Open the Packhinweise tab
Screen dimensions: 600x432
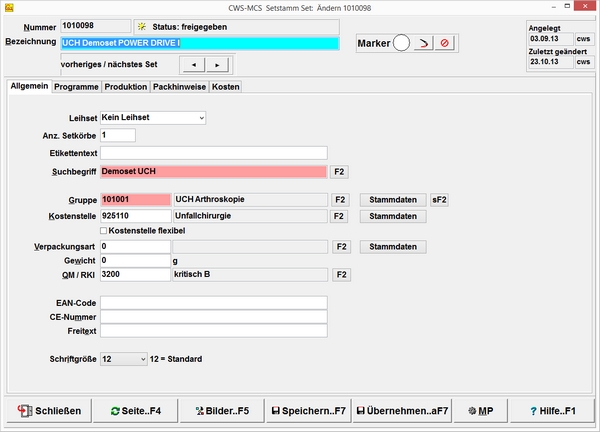point(179,87)
